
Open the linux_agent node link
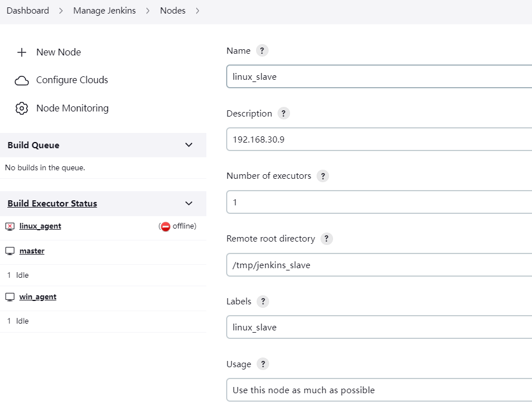[x=40, y=226]
